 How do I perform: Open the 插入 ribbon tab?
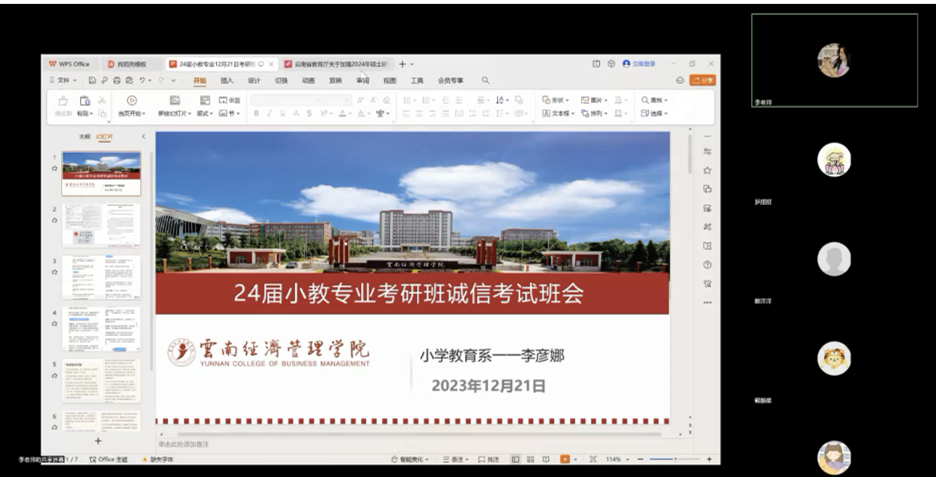227,80
